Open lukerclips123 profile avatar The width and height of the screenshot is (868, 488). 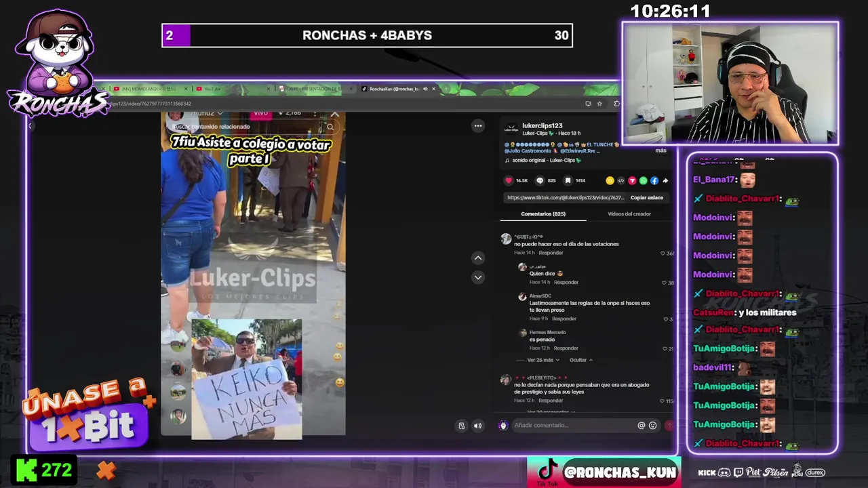(x=512, y=127)
